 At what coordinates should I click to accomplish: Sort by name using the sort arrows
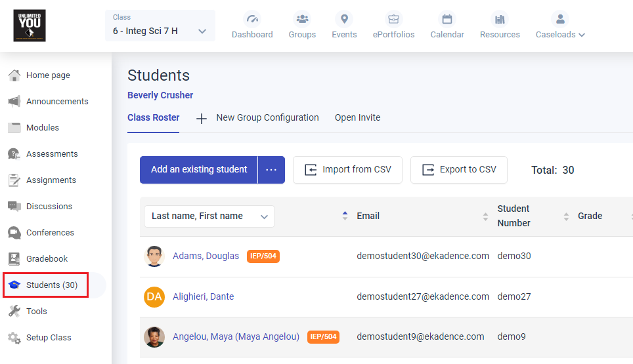345,216
